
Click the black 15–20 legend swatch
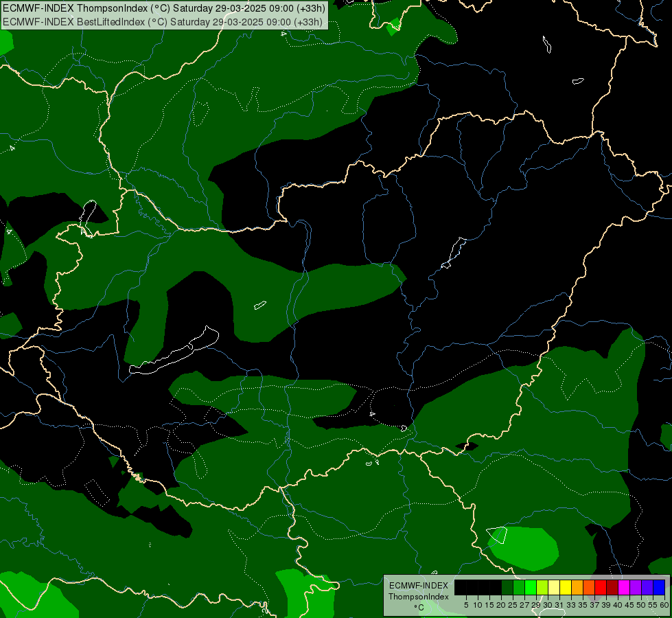(x=496, y=588)
